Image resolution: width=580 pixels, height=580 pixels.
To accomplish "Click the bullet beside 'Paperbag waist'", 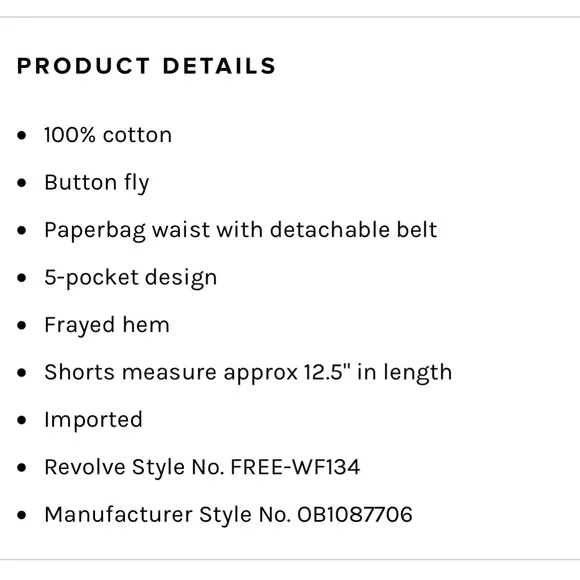I will [x=22, y=230].
